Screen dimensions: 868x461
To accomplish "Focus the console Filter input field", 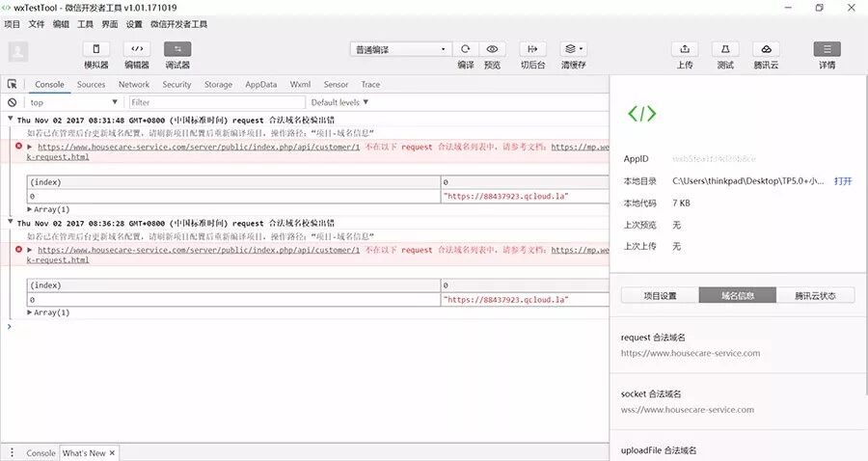I will point(217,102).
